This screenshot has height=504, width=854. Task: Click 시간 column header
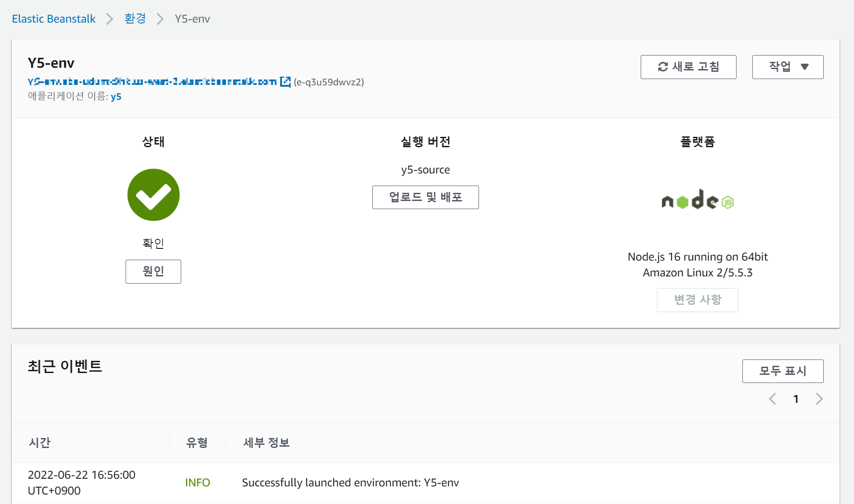coord(40,443)
